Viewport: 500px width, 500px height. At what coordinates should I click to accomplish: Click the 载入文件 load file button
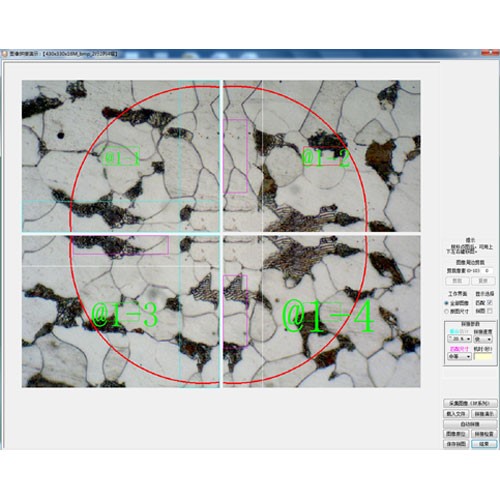tap(456, 414)
